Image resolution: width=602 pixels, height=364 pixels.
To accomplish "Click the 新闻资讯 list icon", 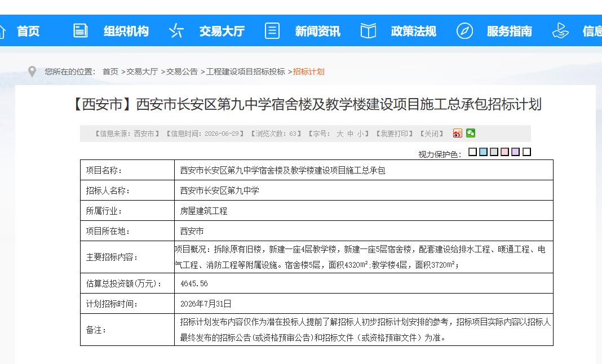I will [x=272, y=31].
